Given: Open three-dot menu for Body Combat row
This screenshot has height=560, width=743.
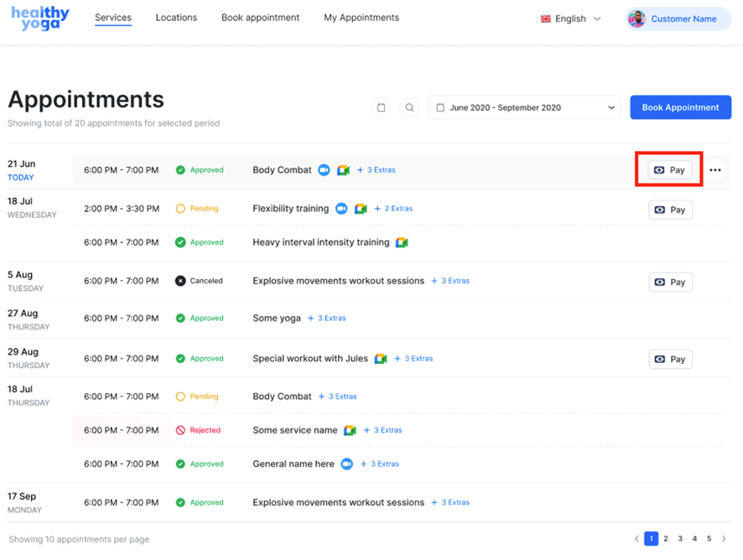Looking at the screenshot, I should (714, 170).
